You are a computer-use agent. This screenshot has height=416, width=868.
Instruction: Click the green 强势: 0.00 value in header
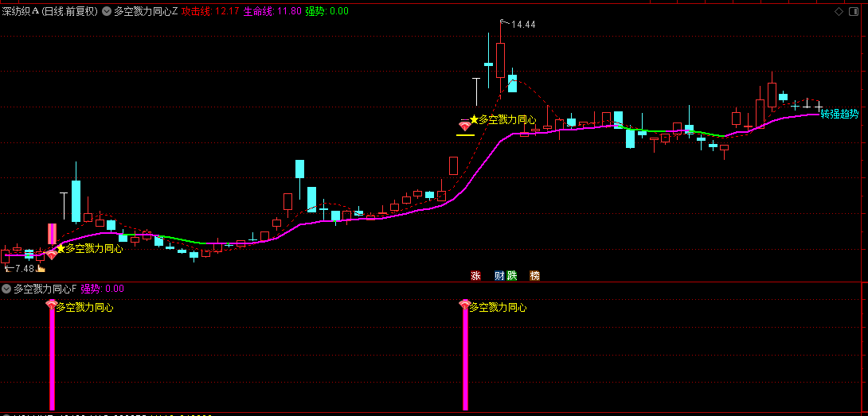click(326, 11)
